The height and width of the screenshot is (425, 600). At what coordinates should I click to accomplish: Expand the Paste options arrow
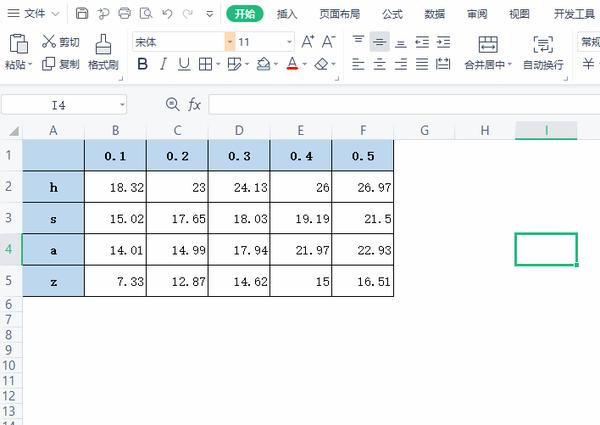click(30, 64)
